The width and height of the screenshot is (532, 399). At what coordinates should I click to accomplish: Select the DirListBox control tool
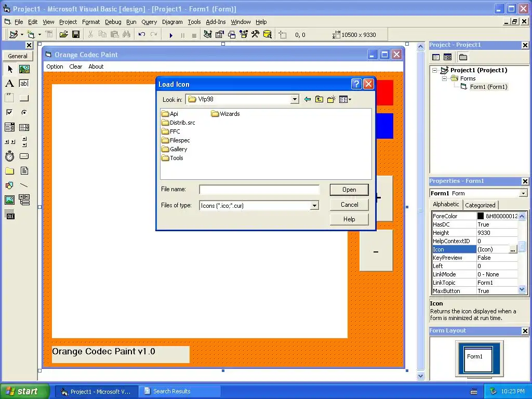point(10,170)
